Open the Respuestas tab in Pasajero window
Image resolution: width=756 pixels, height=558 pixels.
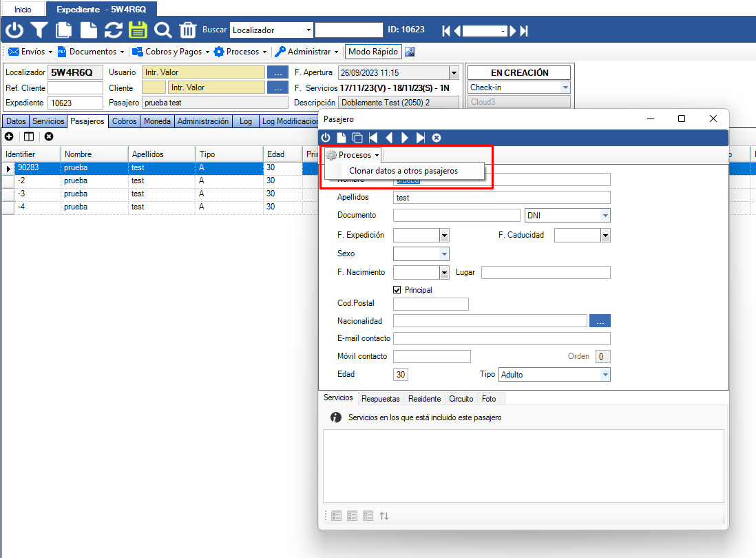pos(381,399)
